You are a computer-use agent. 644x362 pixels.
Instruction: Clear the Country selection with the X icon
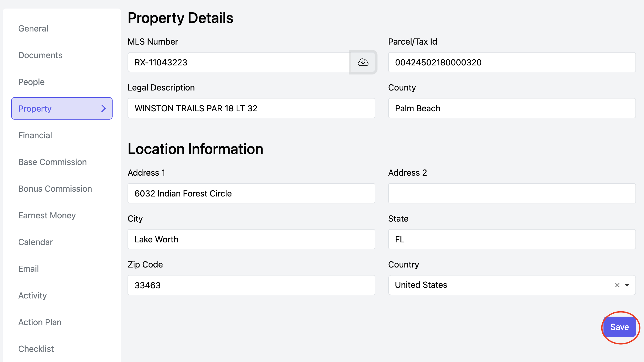[617, 285]
